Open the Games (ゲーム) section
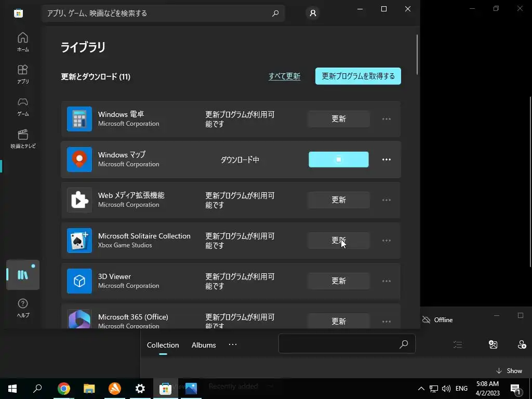The width and height of the screenshot is (532, 399). pos(23,107)
